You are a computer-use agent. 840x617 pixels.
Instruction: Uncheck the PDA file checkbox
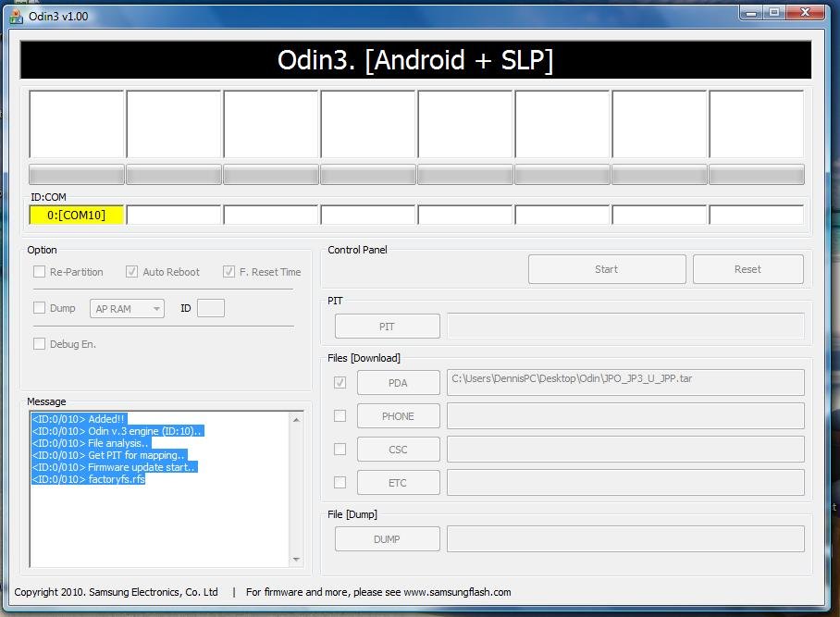pos(340,382)
